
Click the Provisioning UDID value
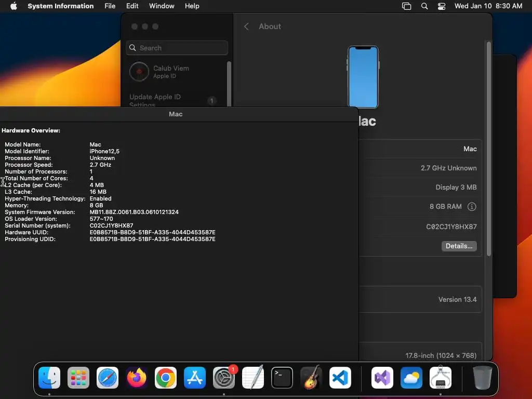coord(152,239)
